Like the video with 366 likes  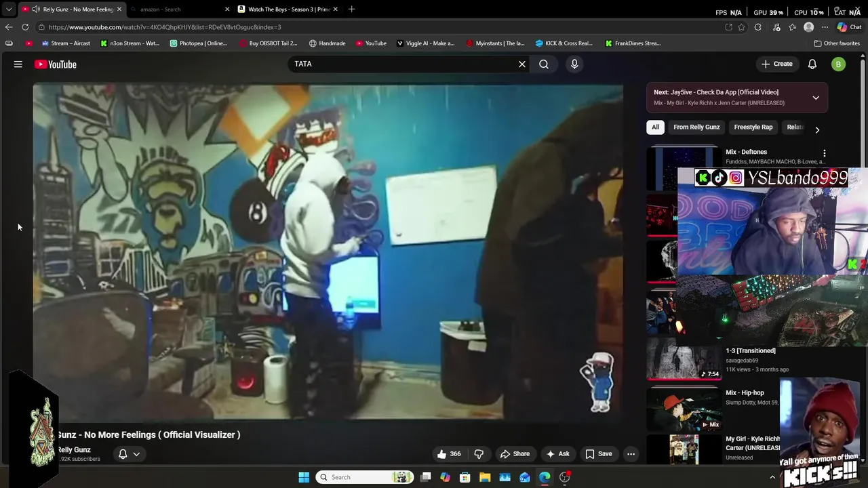pos(449,454)
